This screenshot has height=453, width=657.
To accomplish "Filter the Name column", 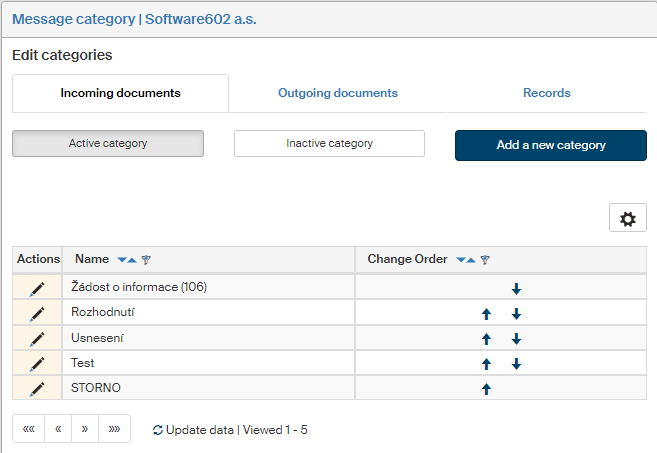I will point(146,260).
